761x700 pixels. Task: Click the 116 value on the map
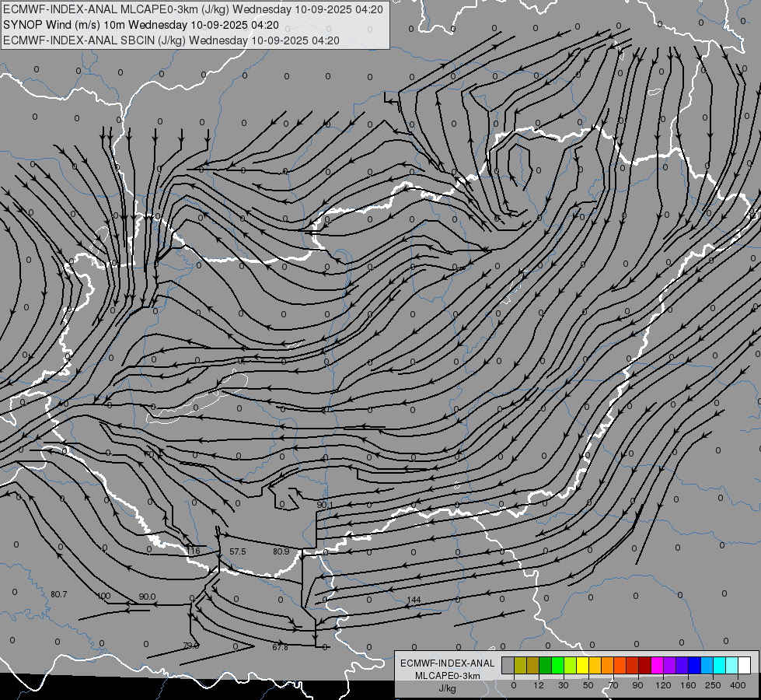pyautogui.click(x=193, y=551)
